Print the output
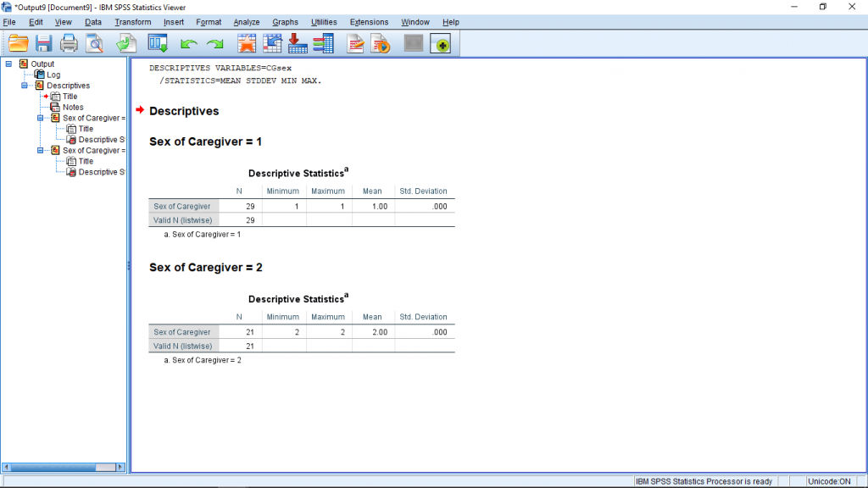The width and height of the screenshot is (868, 488). click(69, 43)
